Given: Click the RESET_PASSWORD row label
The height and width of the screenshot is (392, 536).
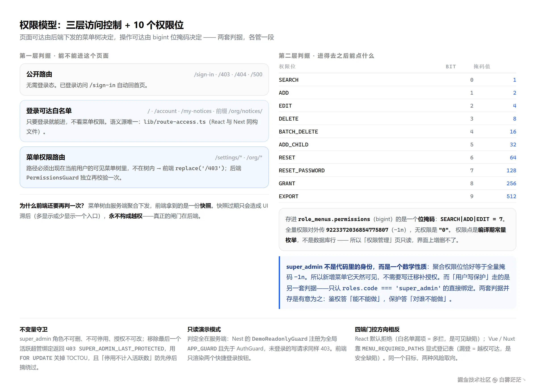Looking at the screenshot, I should pyautogui.click(x=302, y=171).
